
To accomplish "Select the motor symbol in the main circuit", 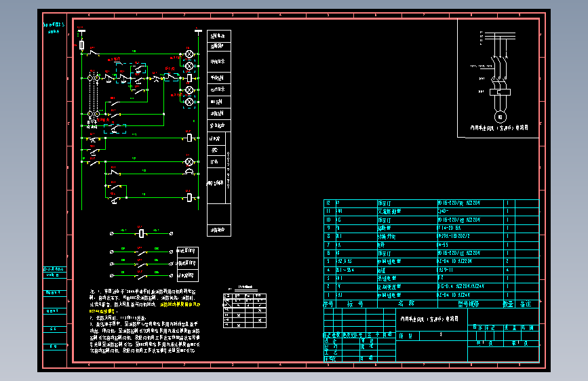I will click(x=501, y=117).
